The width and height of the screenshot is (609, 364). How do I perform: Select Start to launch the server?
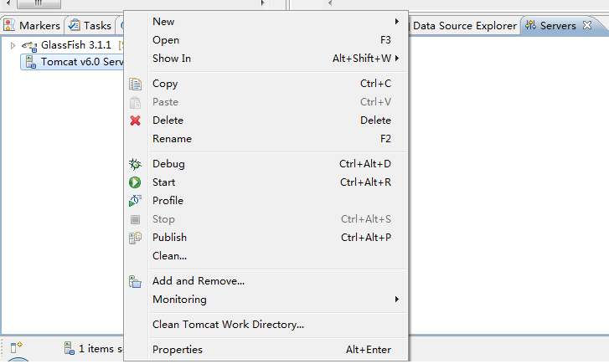click(276, 182)
